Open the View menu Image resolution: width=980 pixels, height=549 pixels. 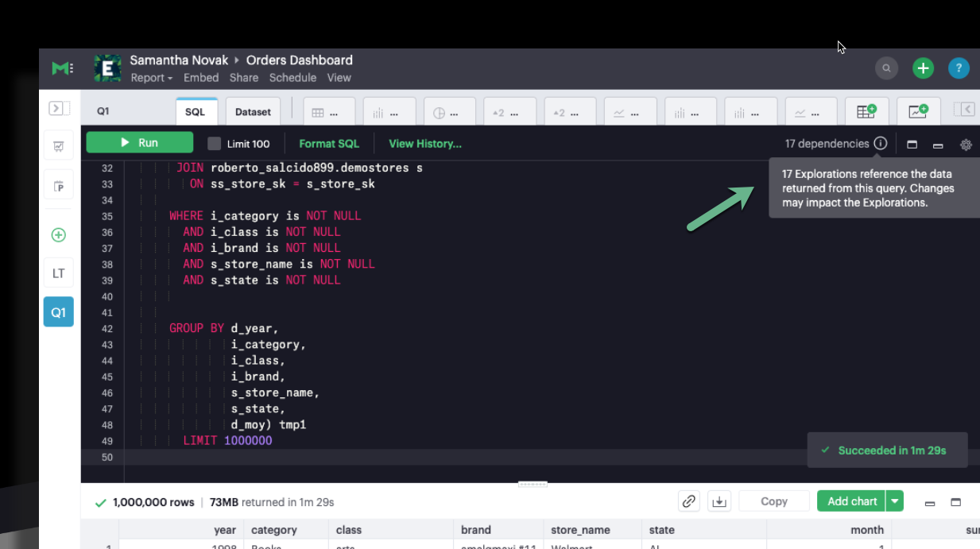[x=339, y=78]
